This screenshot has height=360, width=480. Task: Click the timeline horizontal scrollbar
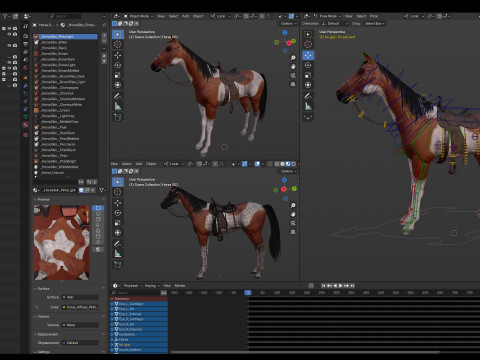click(305, 352)
